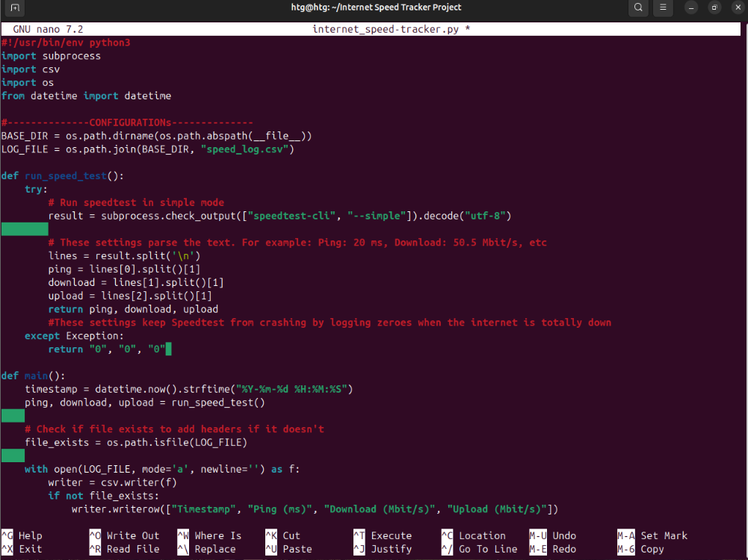Click the M-6 Copy shortcut

640,549
